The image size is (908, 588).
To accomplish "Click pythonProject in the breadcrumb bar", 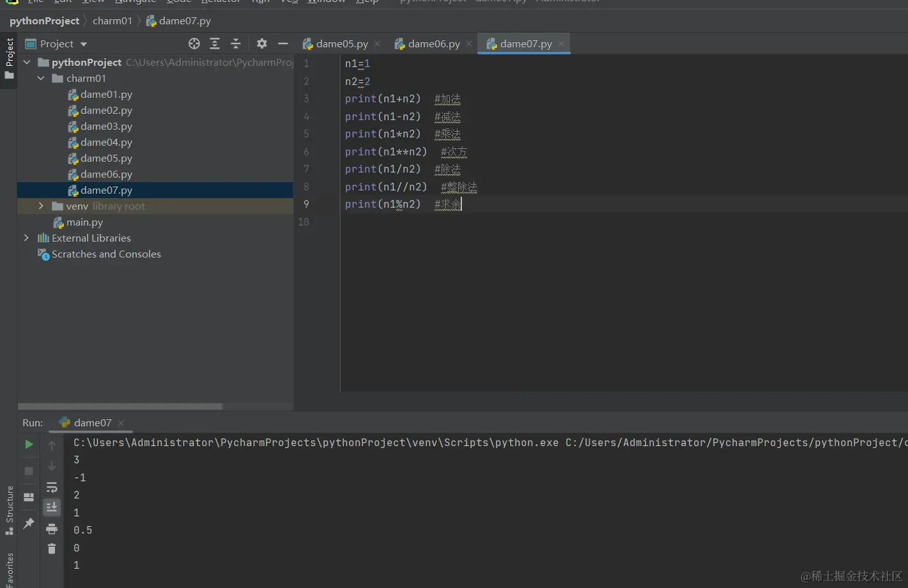I will coord(44,20).
